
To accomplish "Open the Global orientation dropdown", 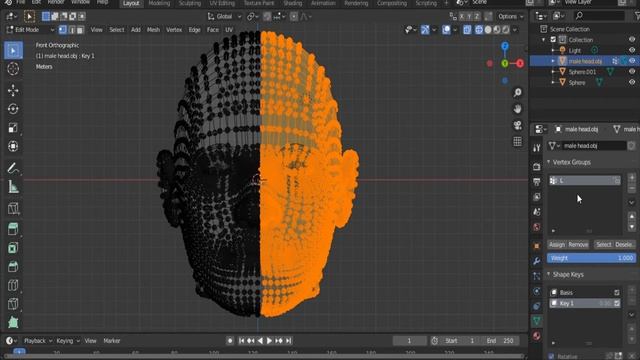I will (224, 16).
